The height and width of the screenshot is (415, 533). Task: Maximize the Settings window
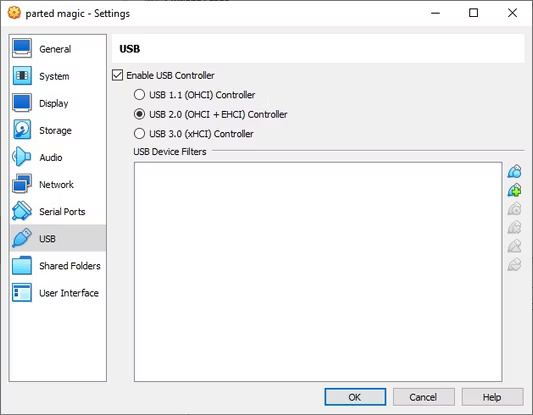coord(474,13)
